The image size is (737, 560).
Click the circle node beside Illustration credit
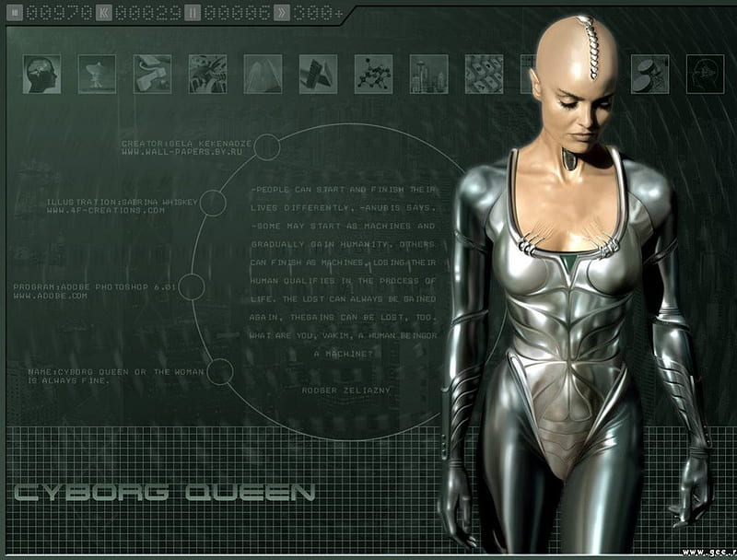click(213, 203)
